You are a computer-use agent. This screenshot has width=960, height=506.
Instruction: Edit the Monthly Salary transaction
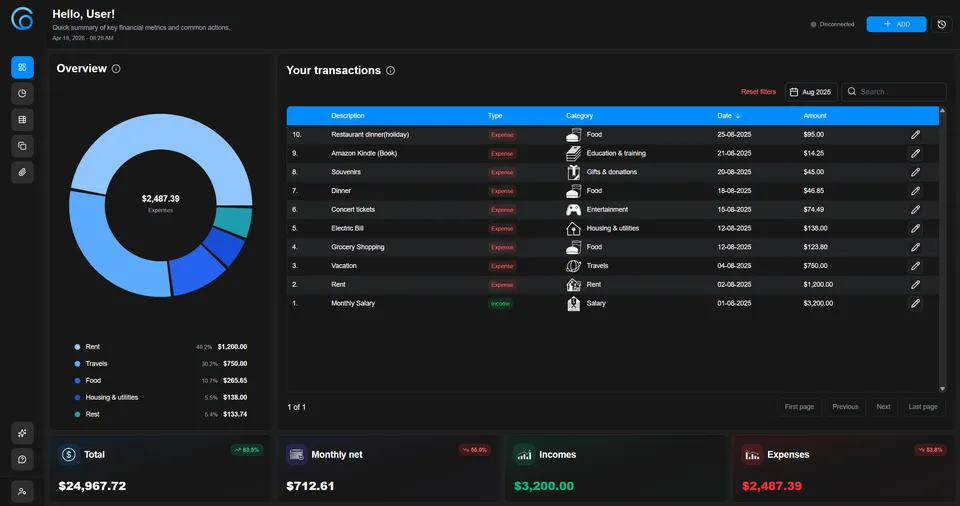(915, 303)
